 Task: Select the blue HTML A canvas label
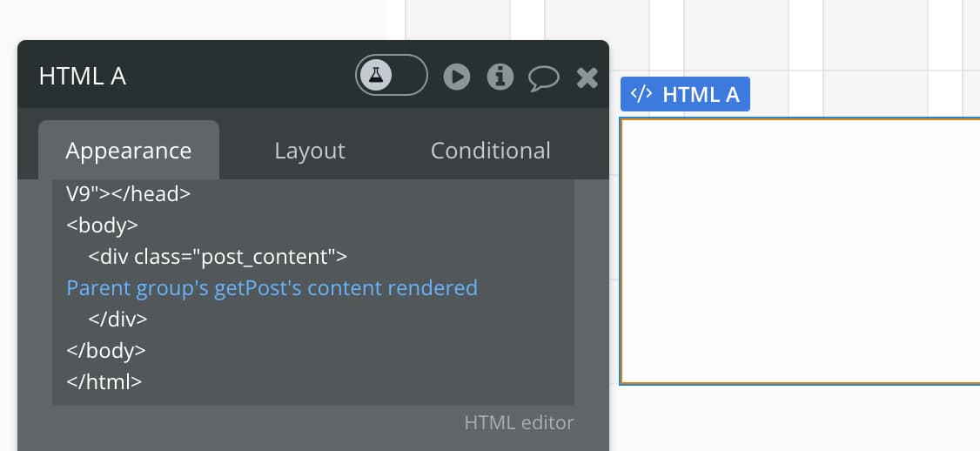click(x=685, y=94)
